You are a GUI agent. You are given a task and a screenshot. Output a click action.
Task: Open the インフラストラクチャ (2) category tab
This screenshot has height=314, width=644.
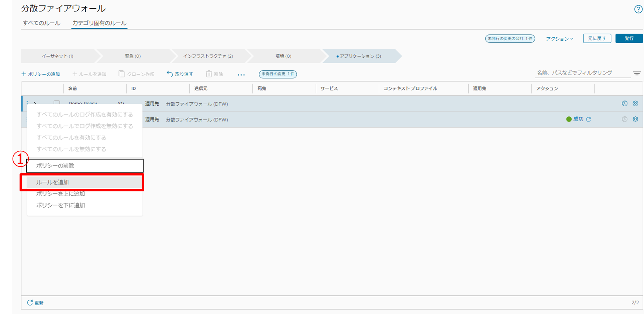[x=208, y=56]
